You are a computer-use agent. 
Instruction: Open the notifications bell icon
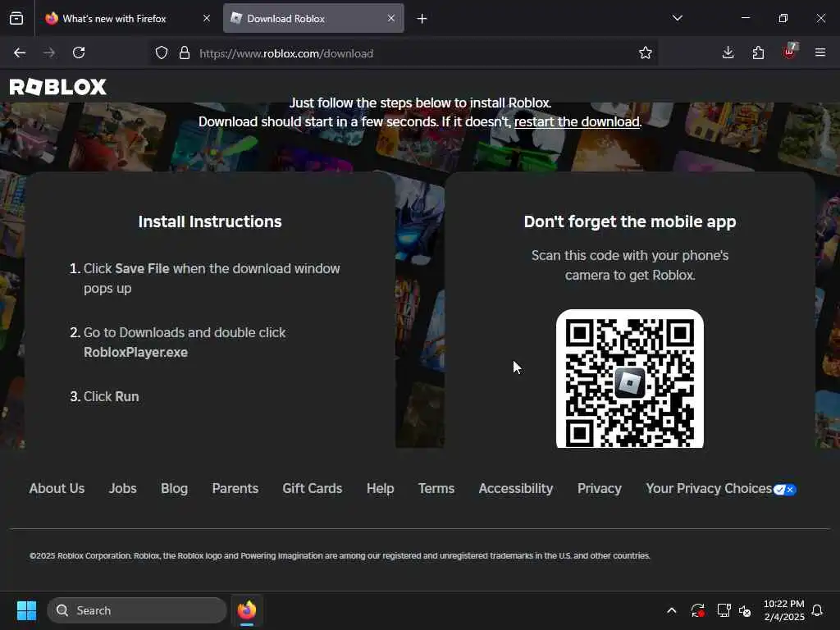(x=817, y=610)
